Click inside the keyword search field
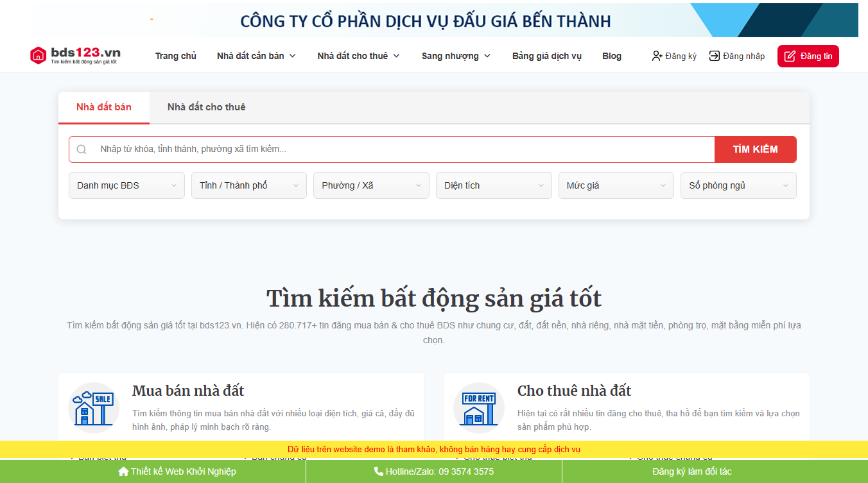This screenshot has width=868, height=483. [x=321, y=149]
